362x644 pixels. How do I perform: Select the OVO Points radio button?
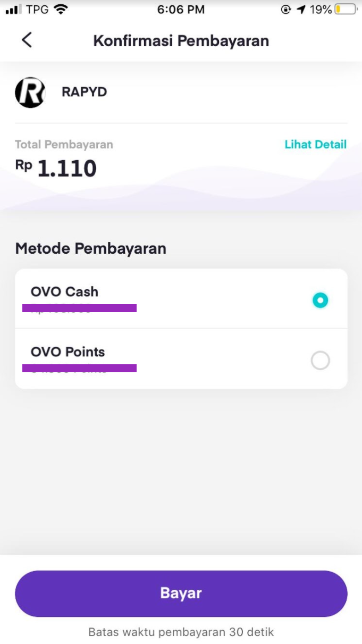click(320, 361)
